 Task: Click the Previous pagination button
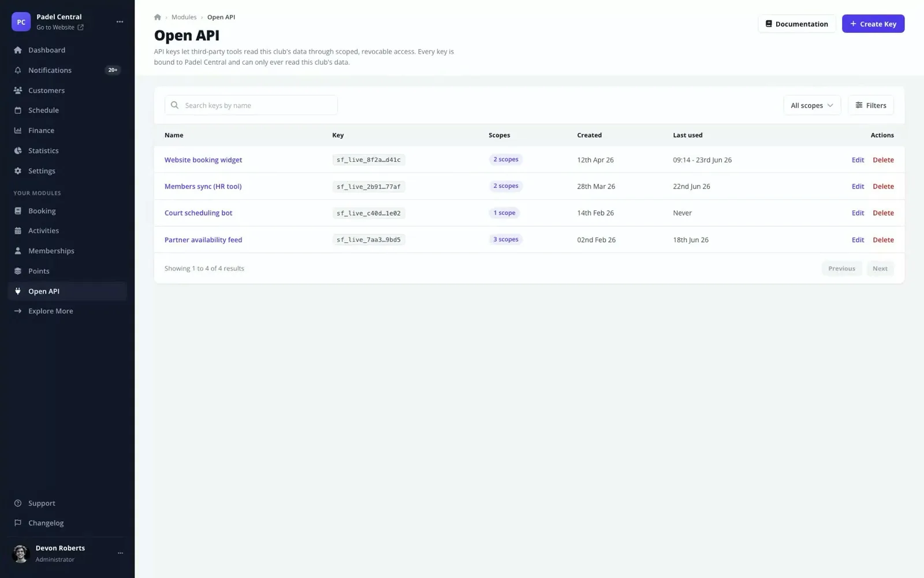[841, 269]
